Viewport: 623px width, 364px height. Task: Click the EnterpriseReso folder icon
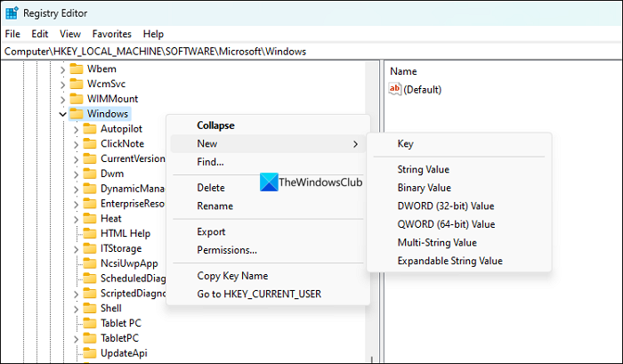[90, 204]
